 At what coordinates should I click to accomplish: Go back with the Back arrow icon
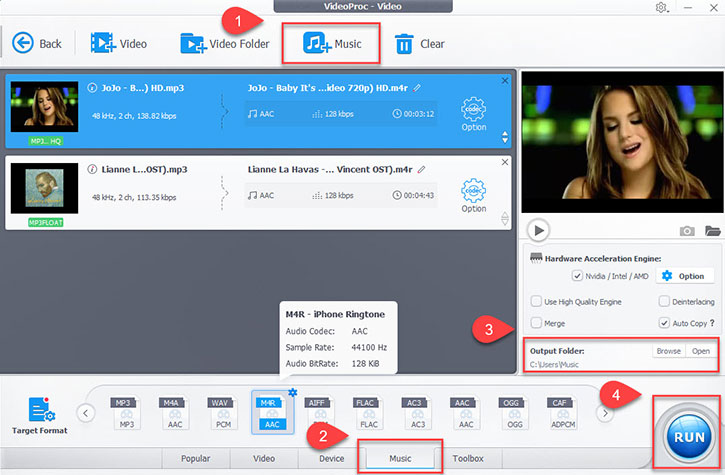coord(23,43)
